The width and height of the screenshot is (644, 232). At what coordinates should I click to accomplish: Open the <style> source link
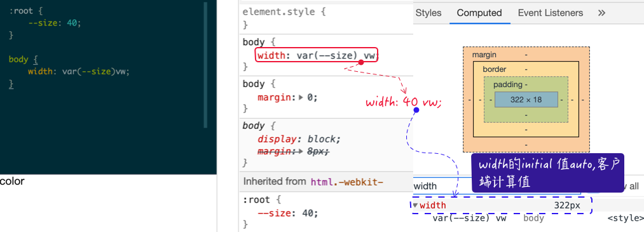coord(625,218)
